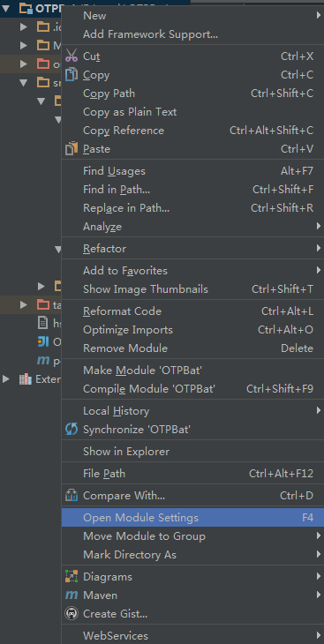Screen dimensions: 324x644
Task: Click the Compare With icon
Action: click(x=72, y=495)
